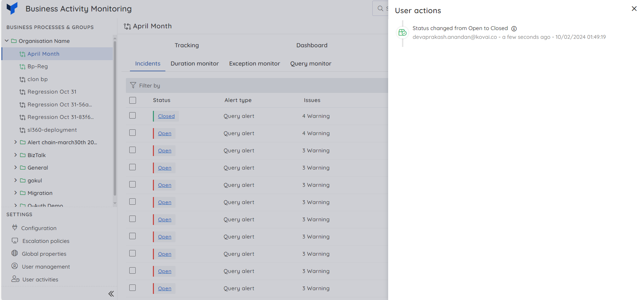Click the green status changed event icon

pyautogui.click(x=403, y=32)
